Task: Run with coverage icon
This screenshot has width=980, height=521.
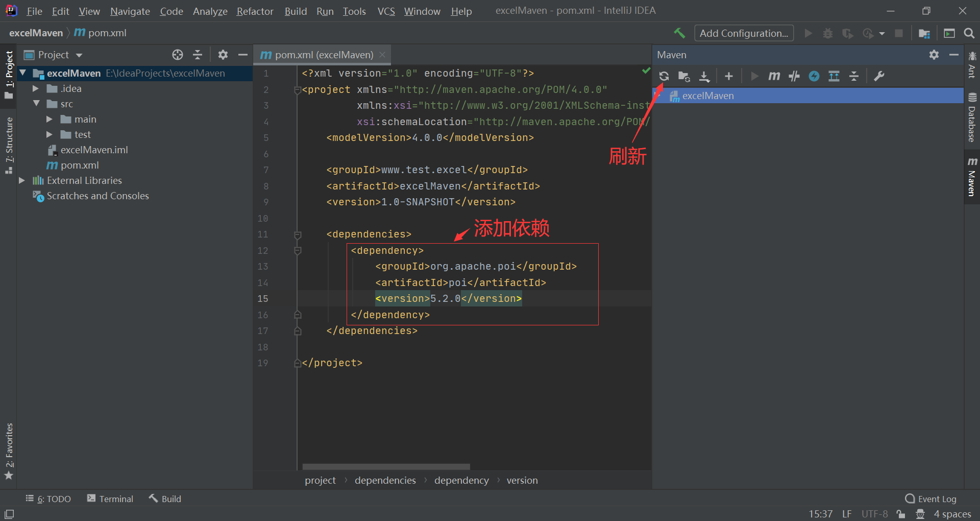Action: click(x=848, y=33)
